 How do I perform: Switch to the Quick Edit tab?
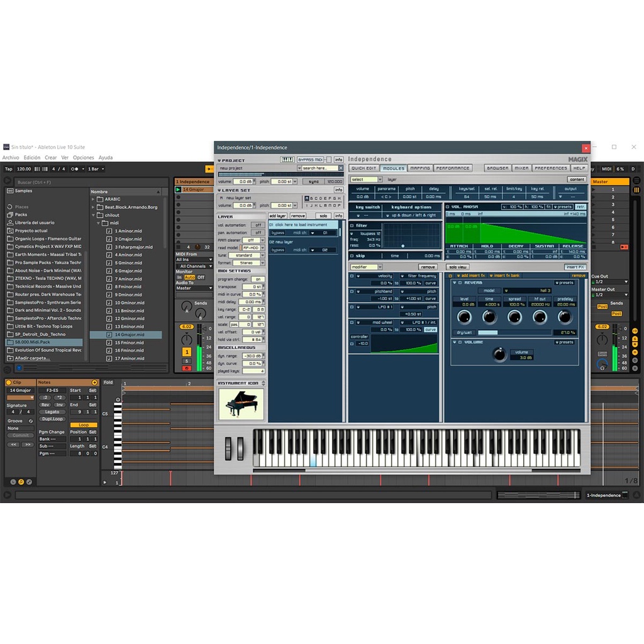pos(364,168)
